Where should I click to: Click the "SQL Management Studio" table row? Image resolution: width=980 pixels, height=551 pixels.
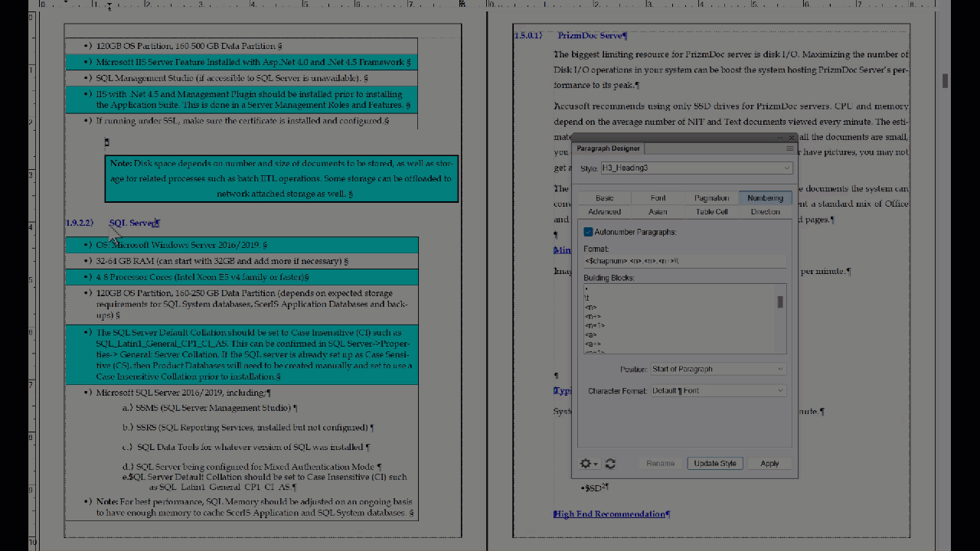click(241, 78)
